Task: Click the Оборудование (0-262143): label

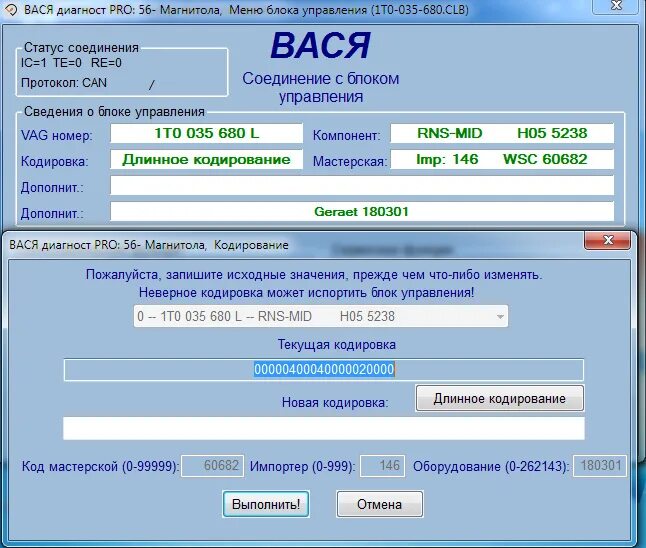Action: (x=491, y=466)
